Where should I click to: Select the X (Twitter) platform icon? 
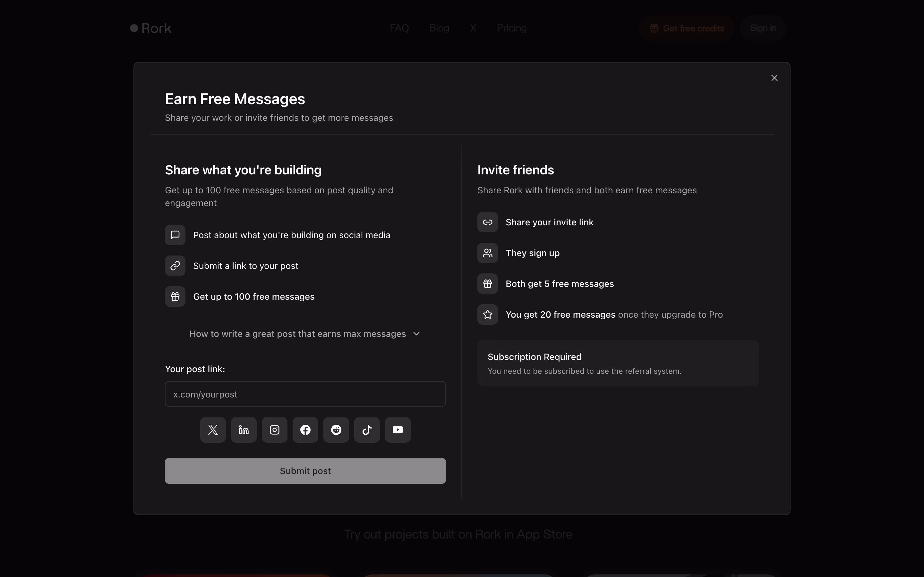coord(213,430)
